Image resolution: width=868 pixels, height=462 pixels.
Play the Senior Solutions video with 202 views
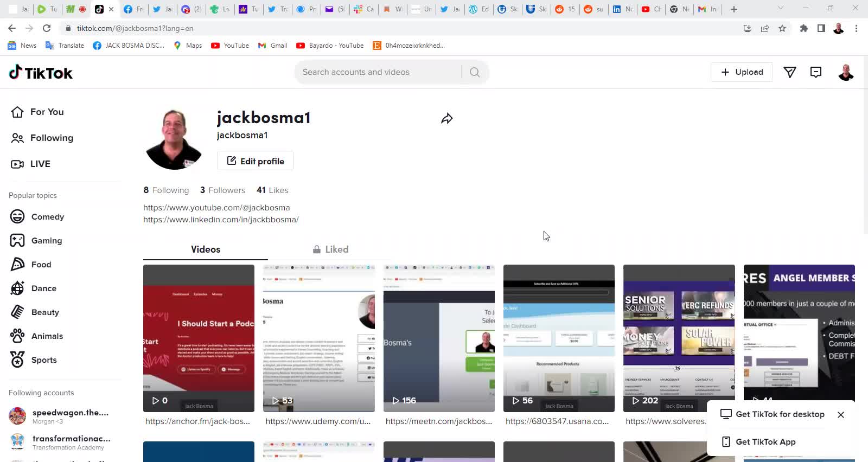point(679,338)
